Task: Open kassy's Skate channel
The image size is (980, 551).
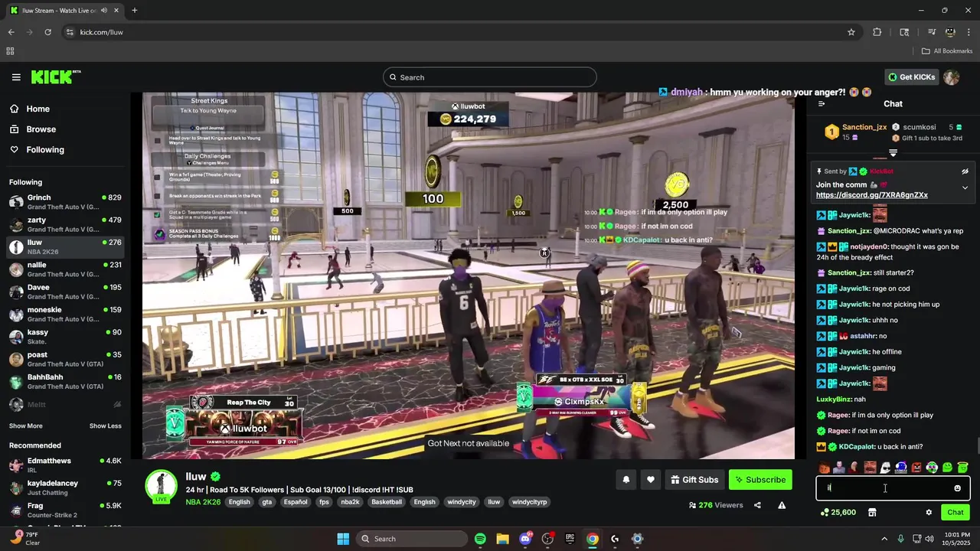Action: pyautogui.click(x=65, y=337)
